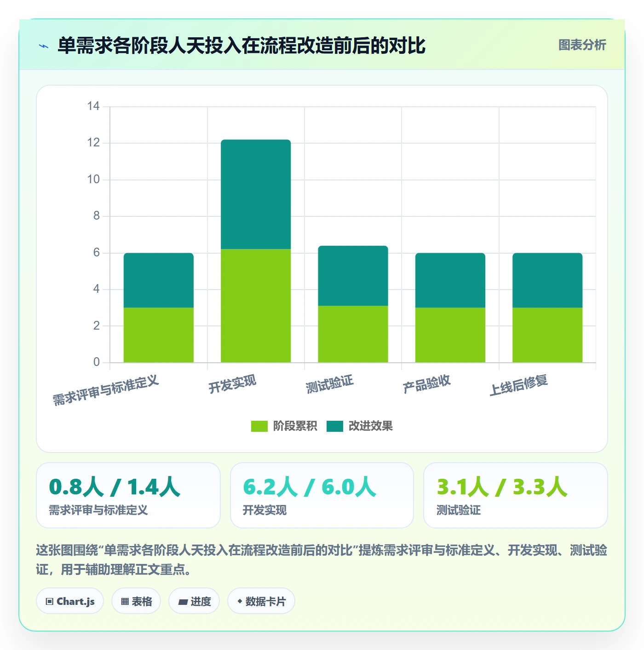This screenshot has width=644, height=650.
Task: Click the y-axis value 10
Action: click(x=93, y=180)
